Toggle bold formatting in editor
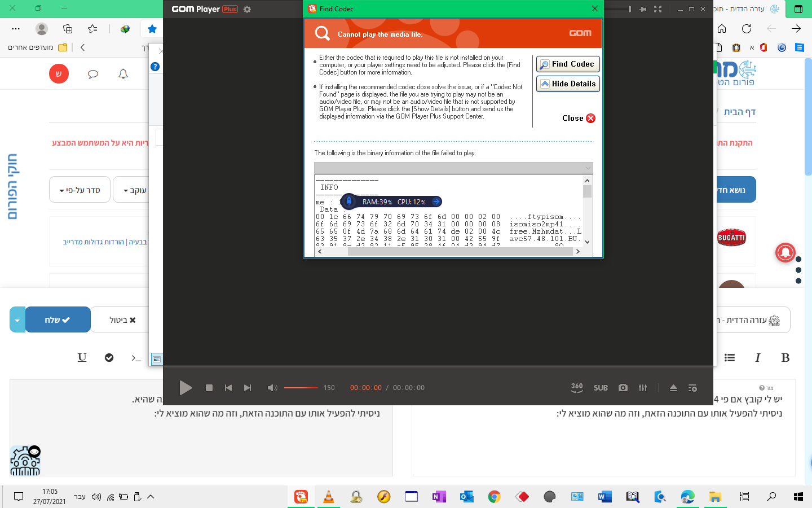 coord(785,357)
